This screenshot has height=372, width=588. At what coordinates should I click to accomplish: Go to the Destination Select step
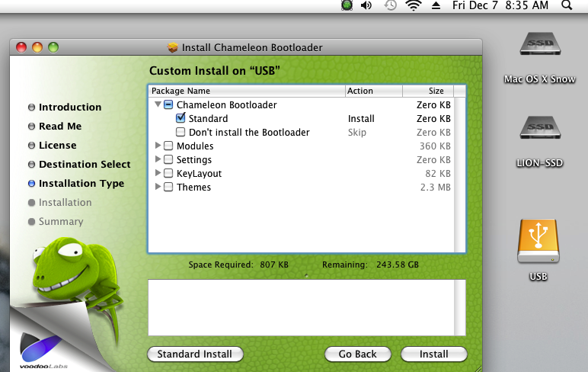pyautogui.click(x=85, y=165)
